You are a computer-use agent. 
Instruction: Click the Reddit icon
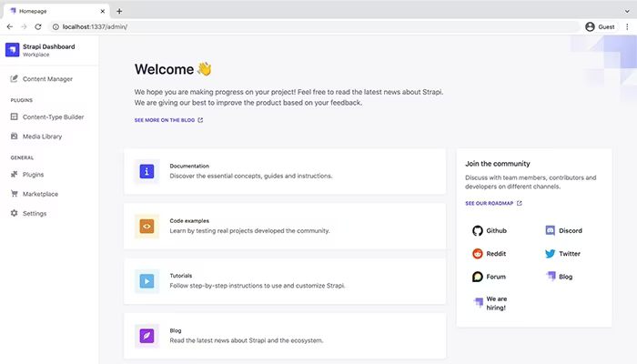[x=478, y=254]
